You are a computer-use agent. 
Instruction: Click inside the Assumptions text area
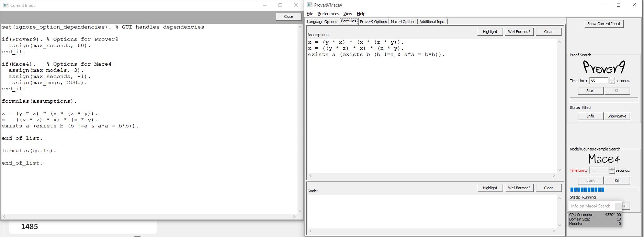click(432, 106)
